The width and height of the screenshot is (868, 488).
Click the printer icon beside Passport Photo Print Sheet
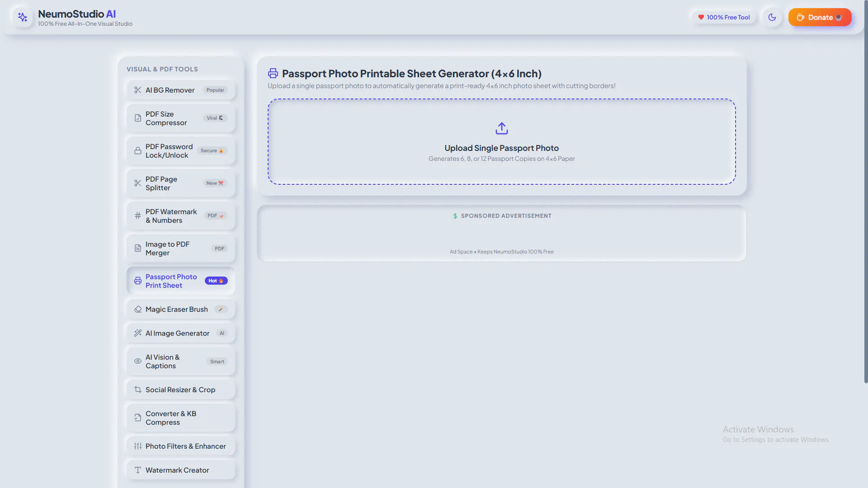click(138, 281)
